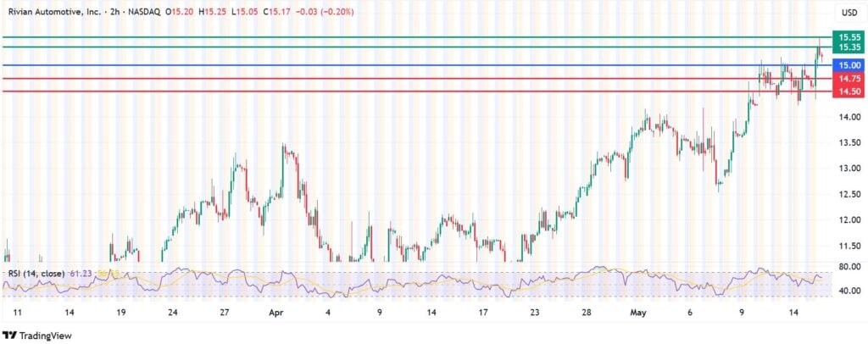Click the red 14.50 price label

pyautogui.click(x=849, y=92)
